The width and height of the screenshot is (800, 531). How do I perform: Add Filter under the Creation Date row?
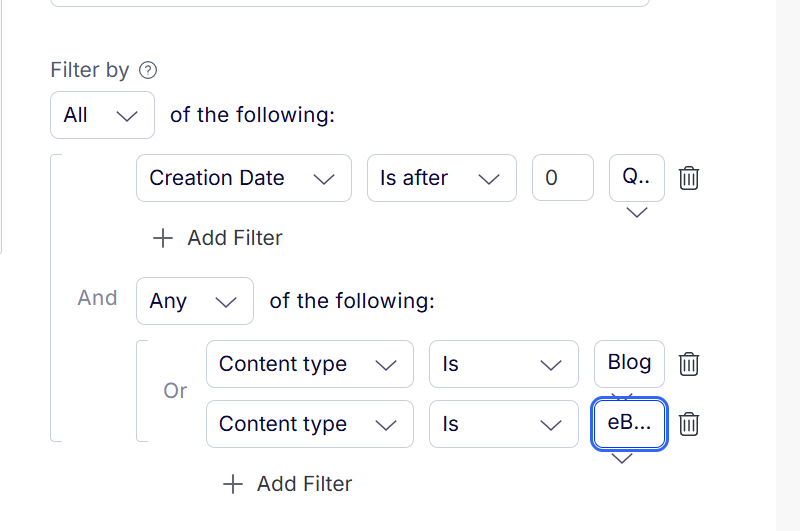click(218, 238)
